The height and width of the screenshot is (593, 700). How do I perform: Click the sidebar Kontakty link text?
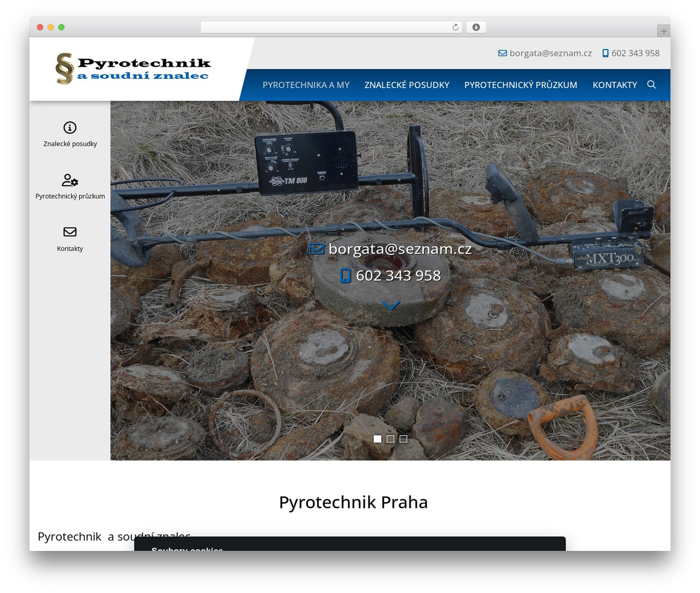70,248
